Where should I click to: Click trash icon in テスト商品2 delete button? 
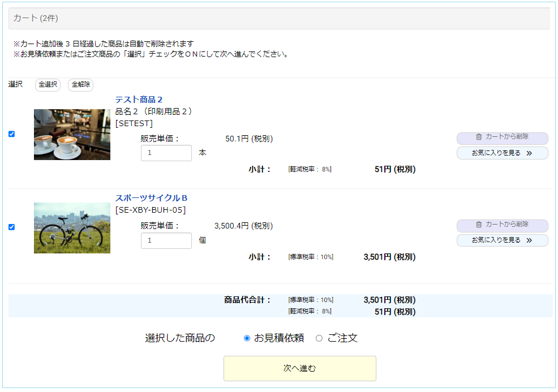(479, 137)
